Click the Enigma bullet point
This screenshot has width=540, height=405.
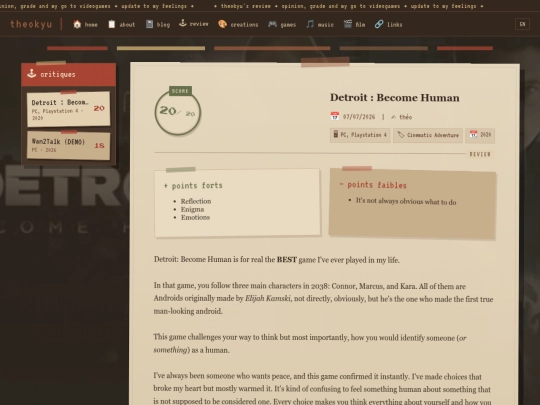click(193, 209)
